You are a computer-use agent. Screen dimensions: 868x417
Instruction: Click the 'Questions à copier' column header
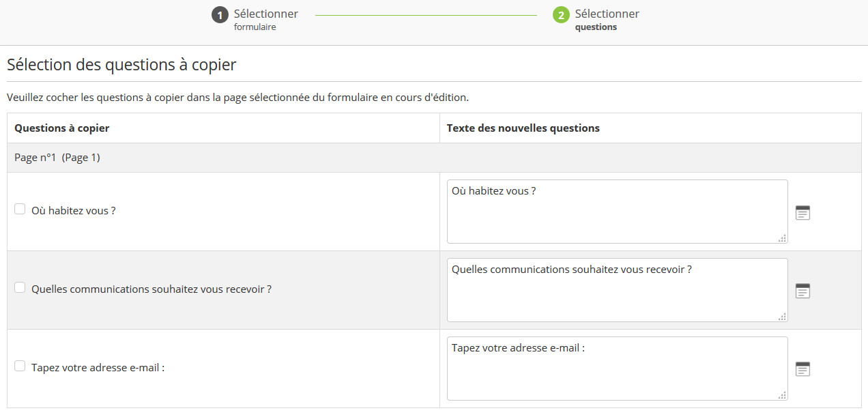(x=62, y=128)
